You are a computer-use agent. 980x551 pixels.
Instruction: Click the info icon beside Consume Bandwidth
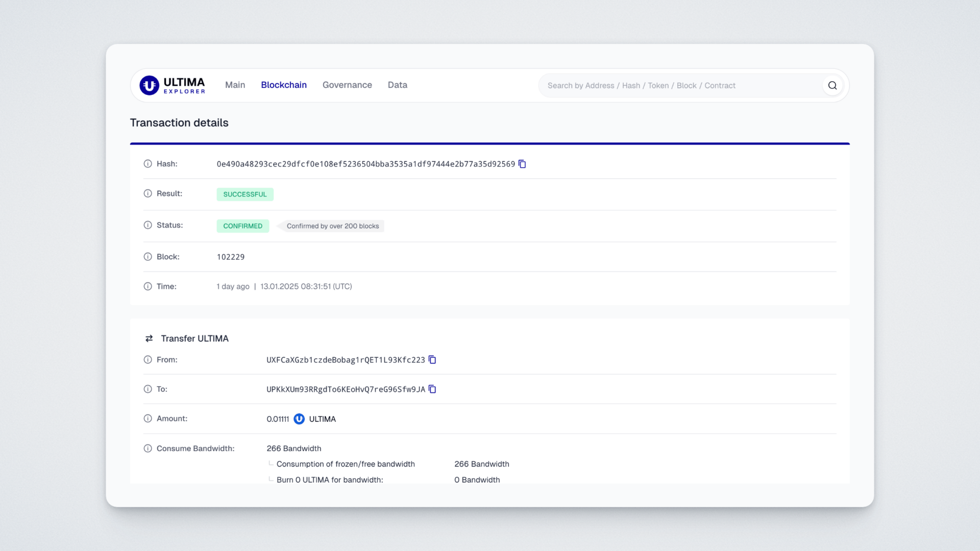coord(148,448)
